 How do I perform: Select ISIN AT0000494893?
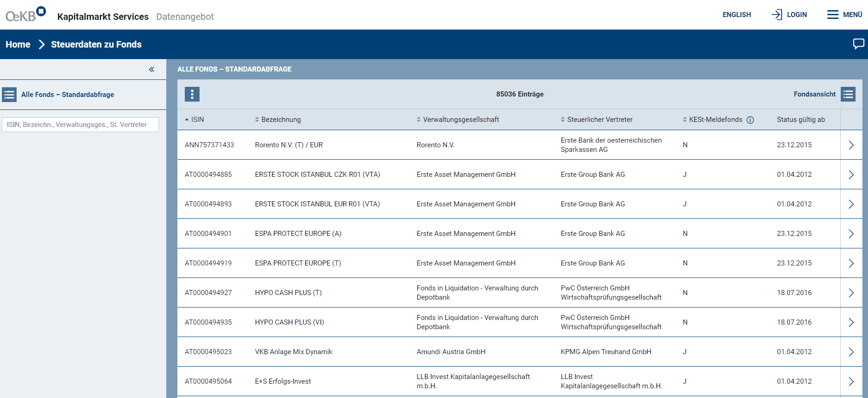coord(208,204)
